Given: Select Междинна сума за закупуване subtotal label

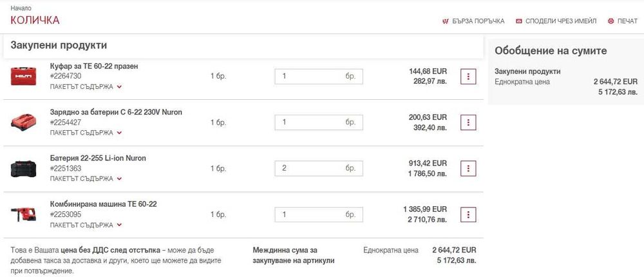Looking at the screenshot, I should (x=294, y=255).
